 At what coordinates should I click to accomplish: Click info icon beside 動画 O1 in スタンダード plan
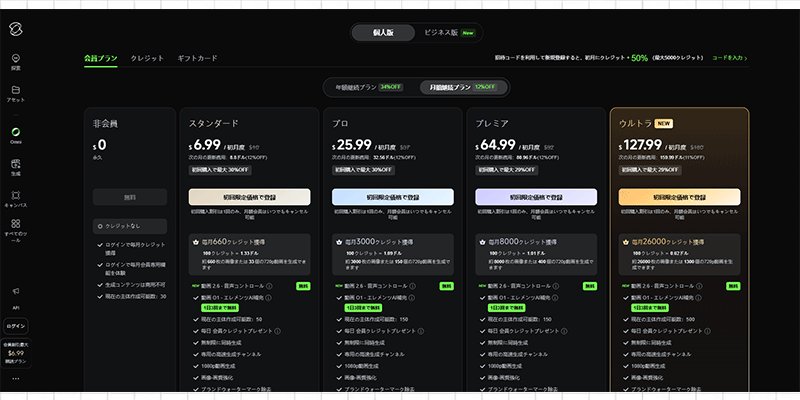point(268,297)
